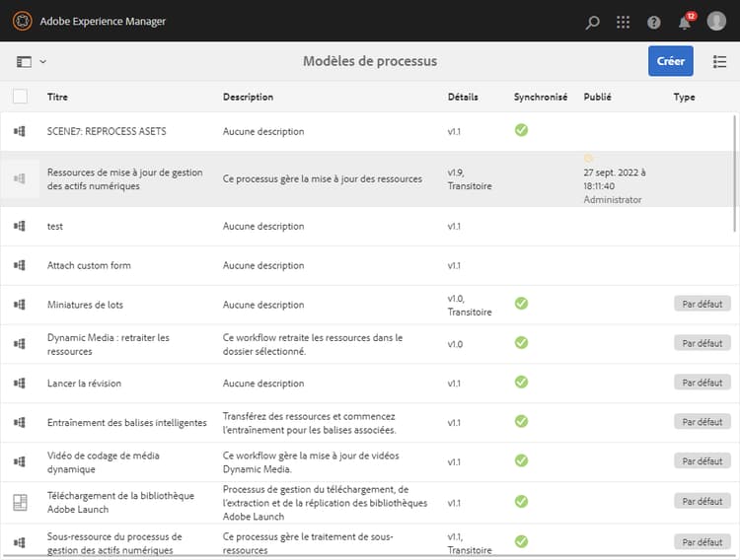Expand the rail selector chevron

pos(43,61)
